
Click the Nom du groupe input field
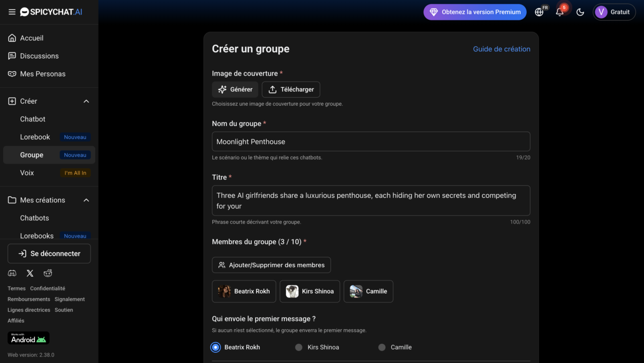[x=371, y=141]
